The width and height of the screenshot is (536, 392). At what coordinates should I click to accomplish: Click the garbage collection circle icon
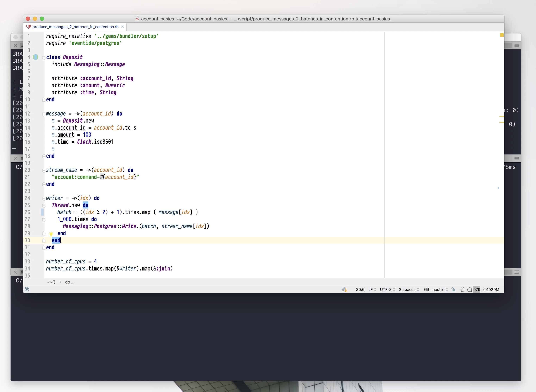pyautogui.click(x=469, y=290)
